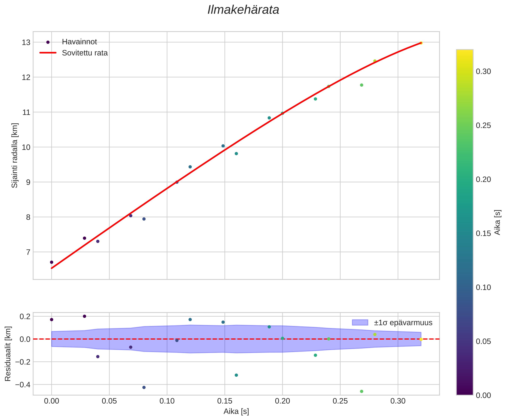Click the 0.15 tick on the bottom x-axis
Image resolution: width=506 pixels, height=420 pixels.
pos(225,401)
